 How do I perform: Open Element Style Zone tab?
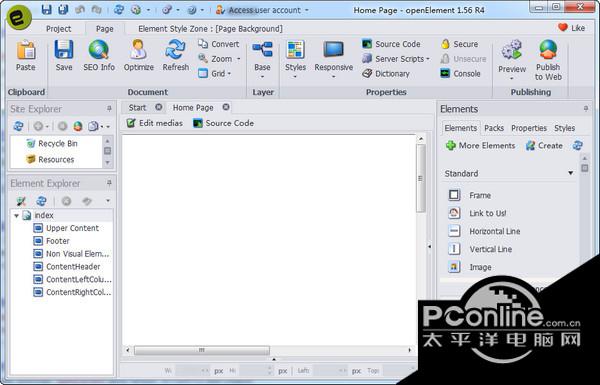click(x=210, y=29)
